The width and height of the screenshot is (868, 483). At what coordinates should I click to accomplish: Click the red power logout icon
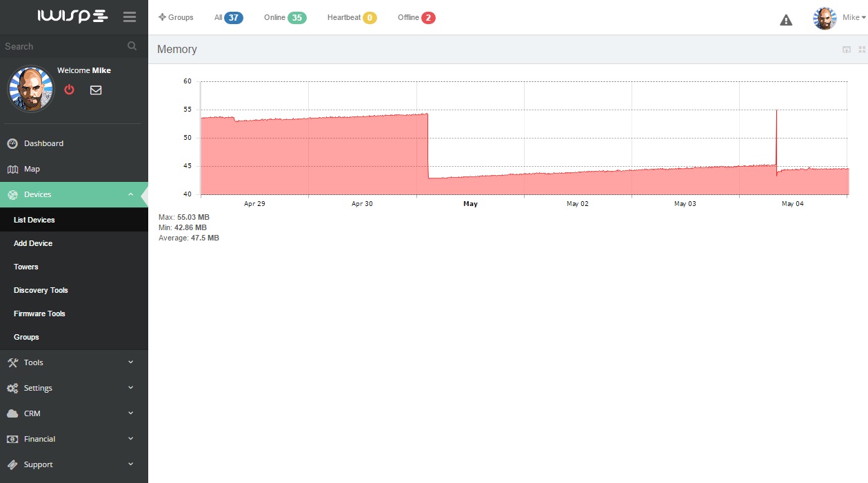pos(69,90)
